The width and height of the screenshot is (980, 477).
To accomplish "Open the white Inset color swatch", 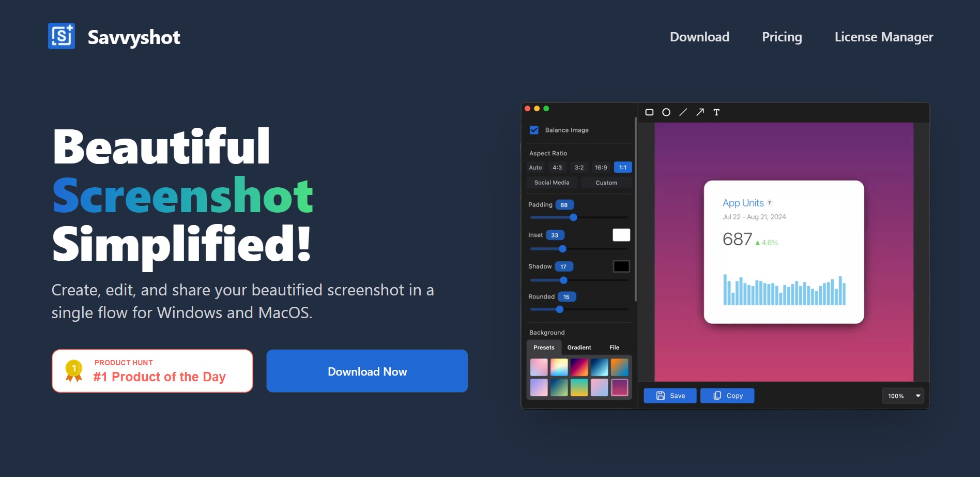I will 621,235.
